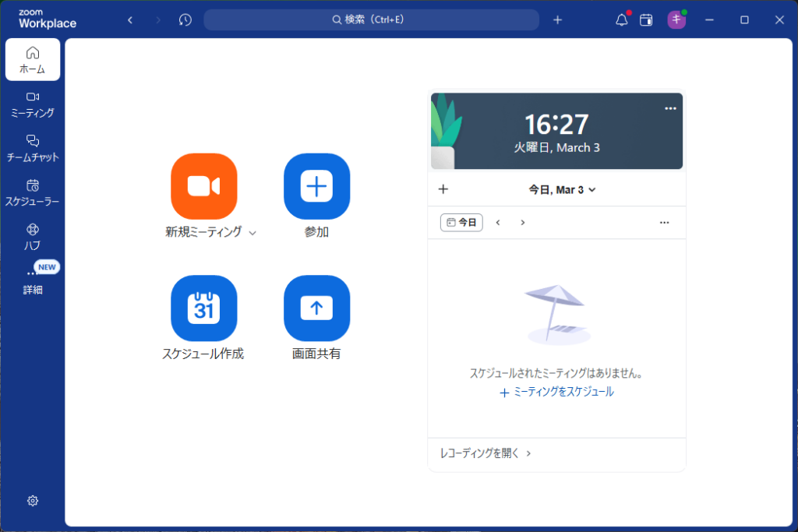This screenshot has width=798, height=532.
Task: Open notifications bell icon
Action: click(x=621, y=20)
